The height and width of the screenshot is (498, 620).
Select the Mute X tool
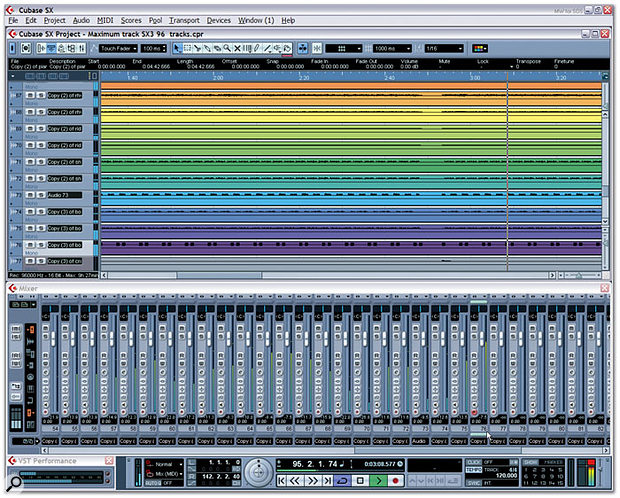(x=237, y=48)
